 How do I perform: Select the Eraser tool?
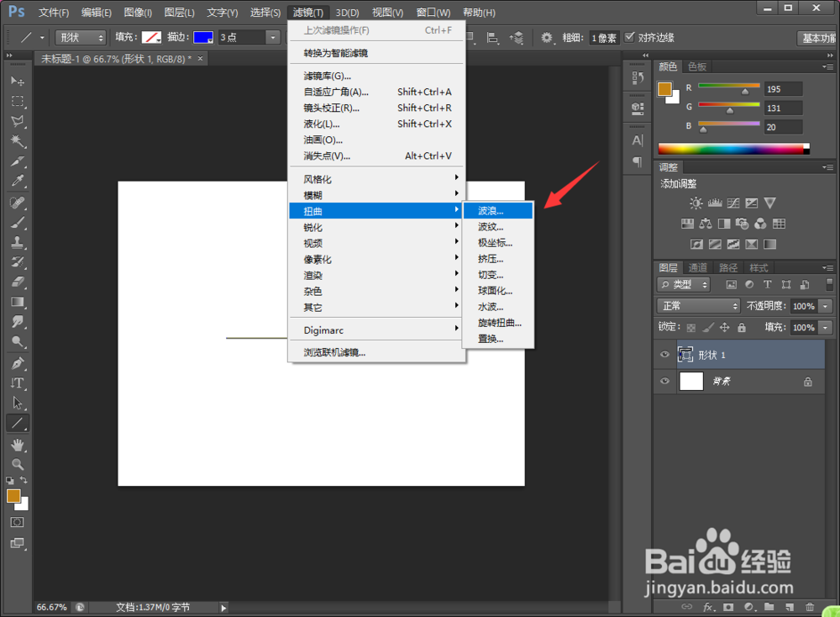pyautogui.click(x=17, y=282)
